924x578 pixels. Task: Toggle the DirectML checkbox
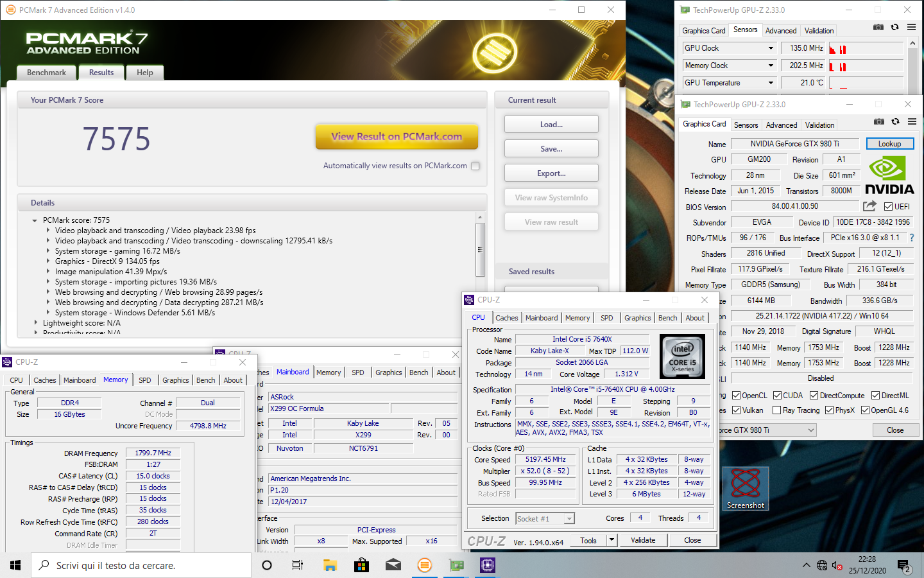click(875, 396)
